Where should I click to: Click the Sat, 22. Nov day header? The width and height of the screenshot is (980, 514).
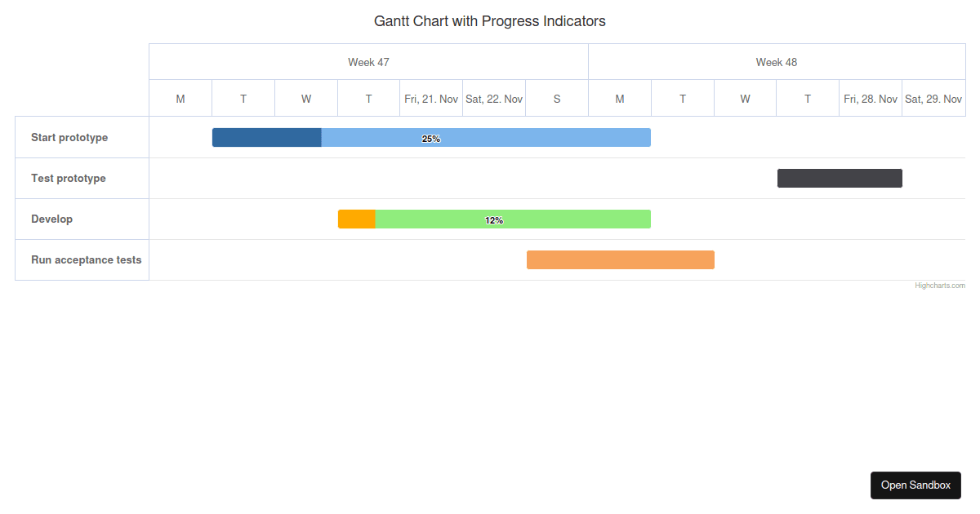click(494, 99)
